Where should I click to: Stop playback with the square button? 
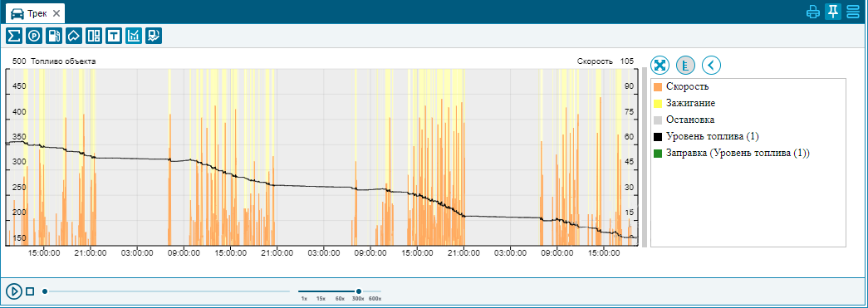(x=30, y=291)
